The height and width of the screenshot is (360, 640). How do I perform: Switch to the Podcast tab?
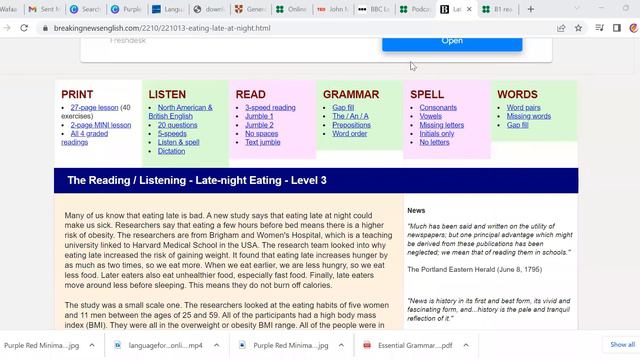point(416,9)
